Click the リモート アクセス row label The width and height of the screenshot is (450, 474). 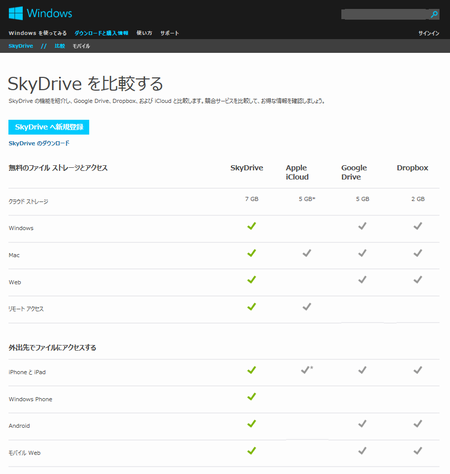26,309
